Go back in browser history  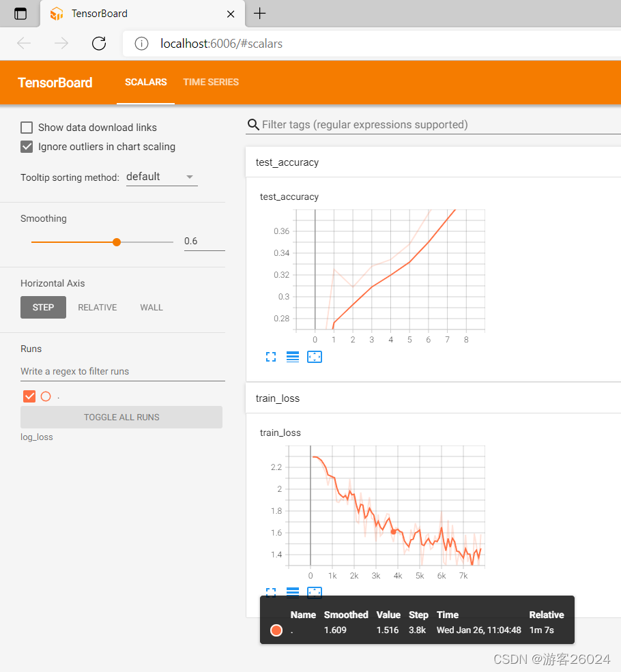(x=24, y=43)
